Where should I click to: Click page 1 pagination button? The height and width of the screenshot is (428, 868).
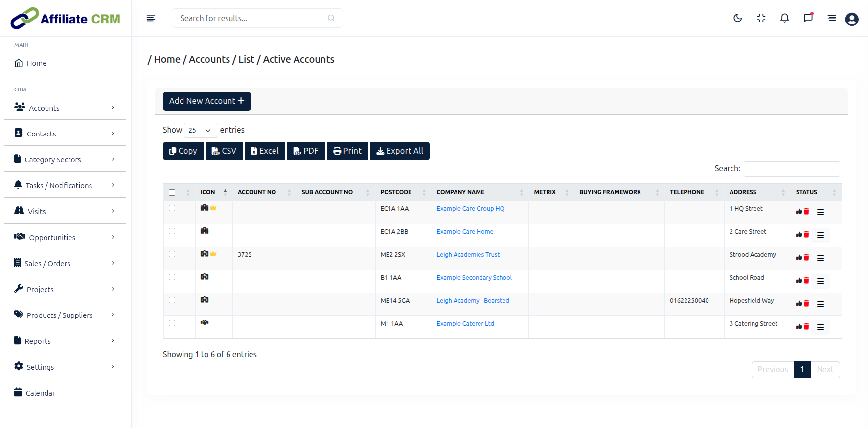click(802, 370)
